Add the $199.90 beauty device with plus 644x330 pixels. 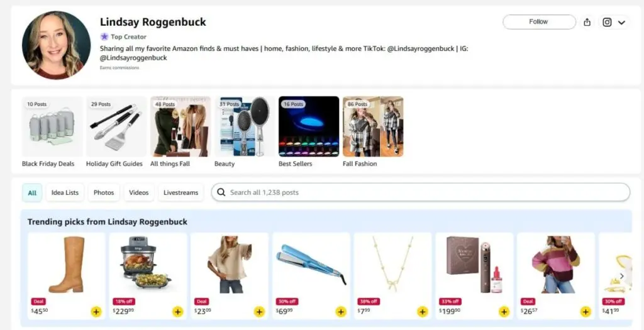pyautogui.click(x=504, y=312)
